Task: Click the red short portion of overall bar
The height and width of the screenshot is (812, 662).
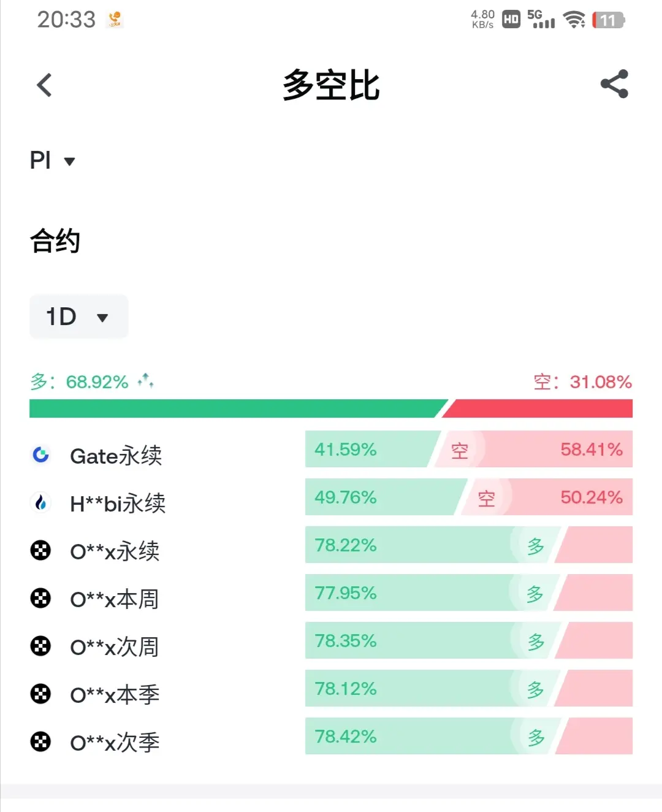Action: point(538,408)
